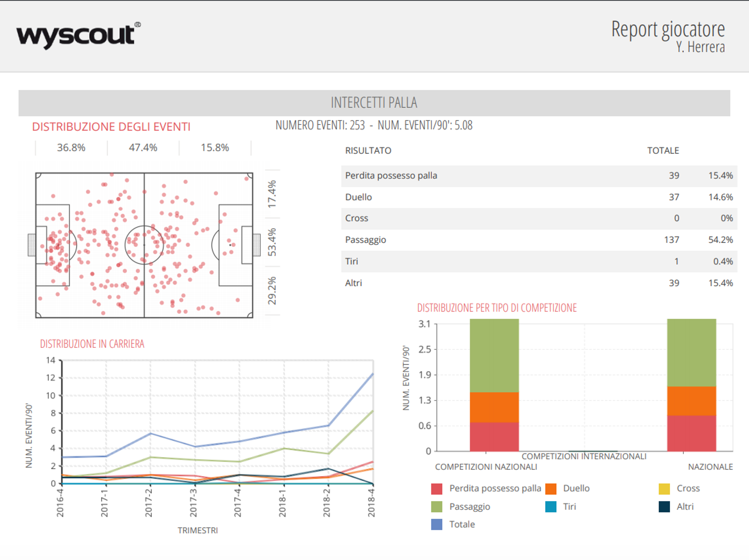Select the Perdita possesso palla table row
The width and height of the screenshot is (749, 560).
pos(539,176)
